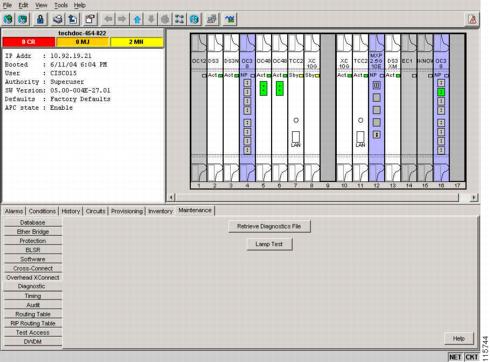Open the Routing Table subtab
Screen dimensions: 490x362
pyautogui.click(x=33, y=314)
